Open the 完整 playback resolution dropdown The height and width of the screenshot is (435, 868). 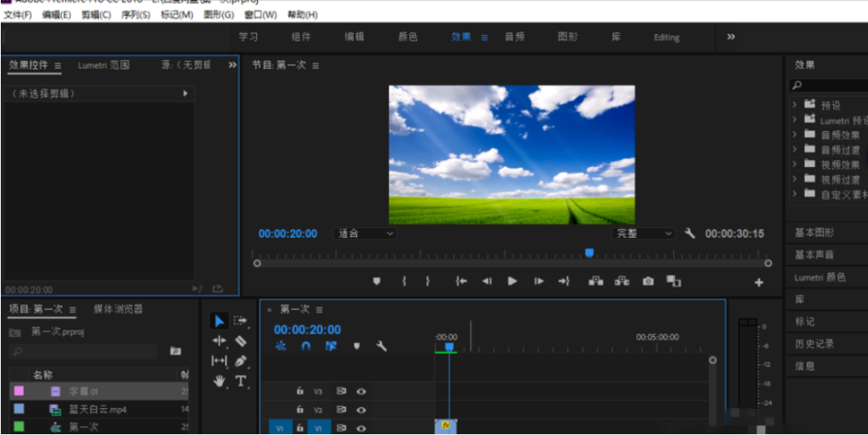click(x=644, y=234)
